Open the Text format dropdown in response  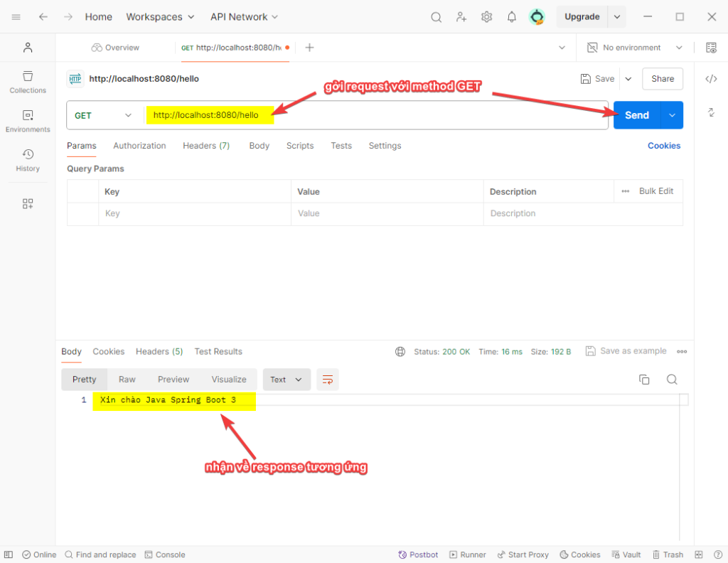point(286,380)
